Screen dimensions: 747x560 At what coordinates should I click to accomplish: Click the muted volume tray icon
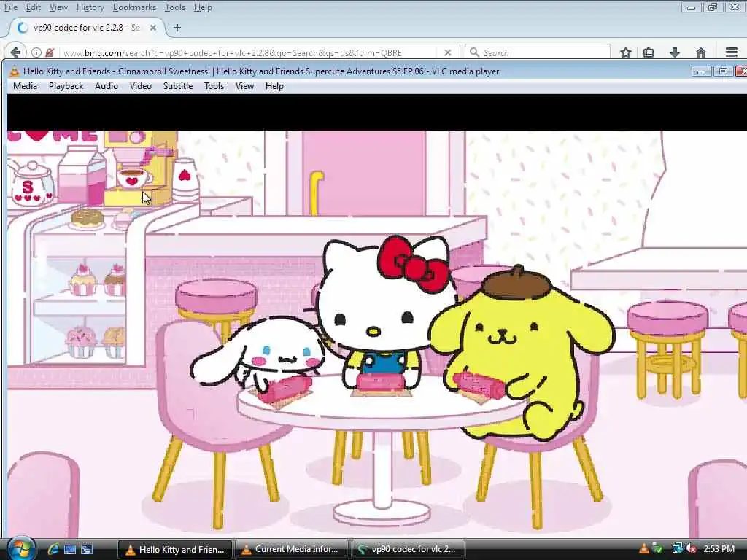691,549
